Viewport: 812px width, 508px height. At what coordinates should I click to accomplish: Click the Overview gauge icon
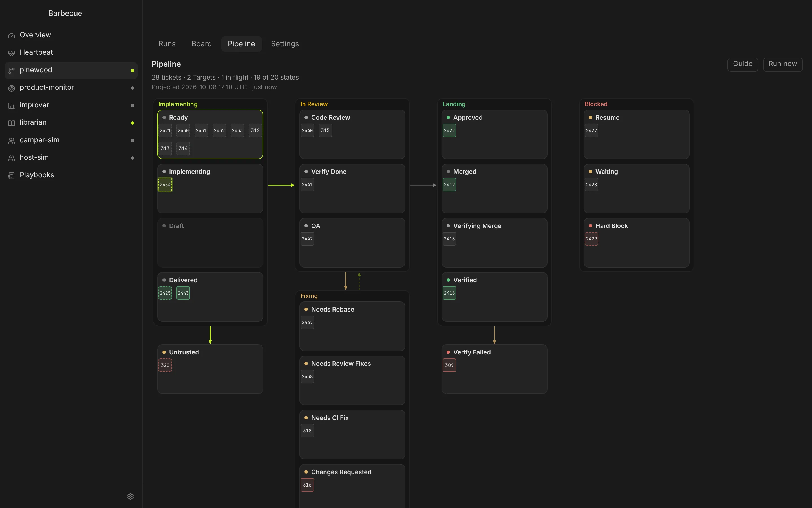click(11, 35)
